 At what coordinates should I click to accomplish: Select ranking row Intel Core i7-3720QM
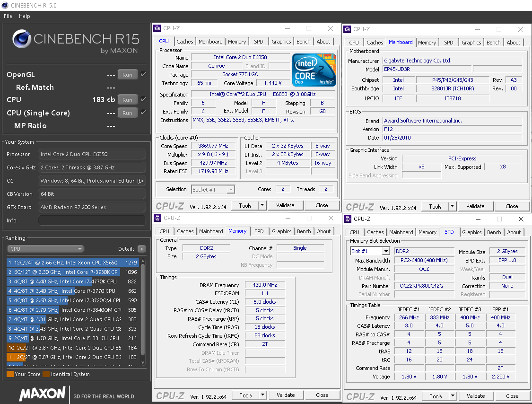point(72,300)
